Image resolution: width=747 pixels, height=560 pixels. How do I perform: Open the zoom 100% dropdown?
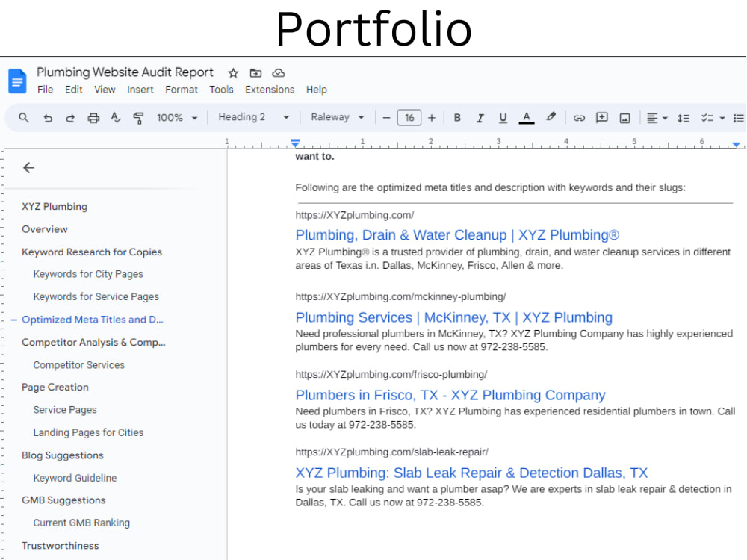click(x=177, y=118)
